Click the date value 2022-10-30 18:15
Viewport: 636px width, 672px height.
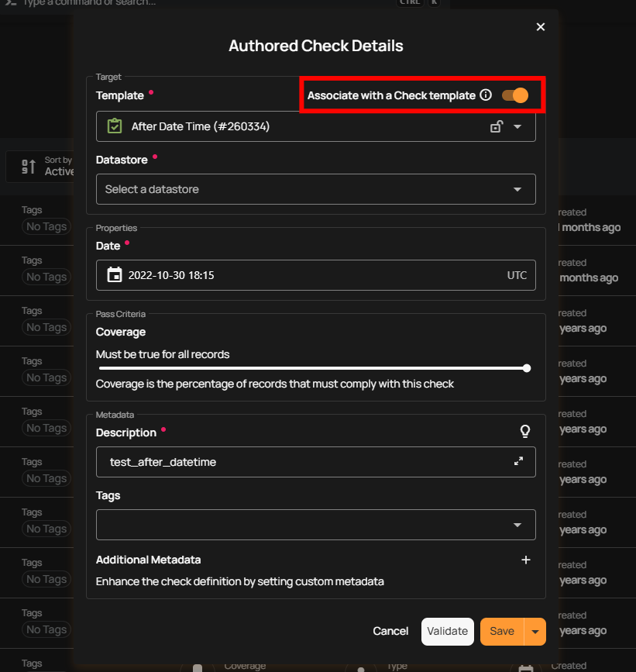(x=171, y=275)
